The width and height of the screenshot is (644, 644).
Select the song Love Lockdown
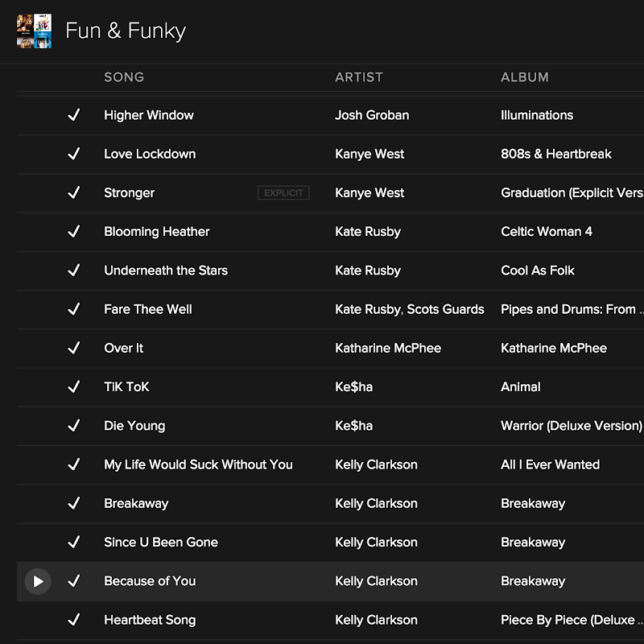click(150, 154)
